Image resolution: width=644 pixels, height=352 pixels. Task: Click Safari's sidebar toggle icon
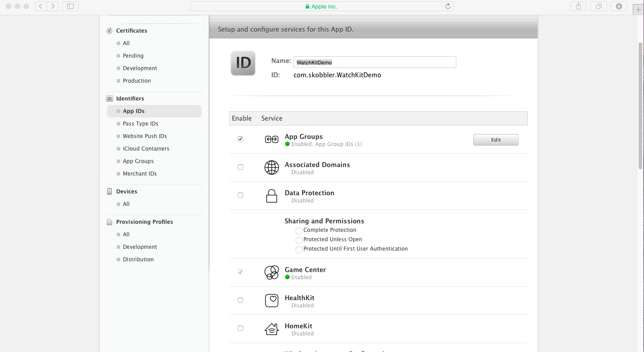pos(70,6)
